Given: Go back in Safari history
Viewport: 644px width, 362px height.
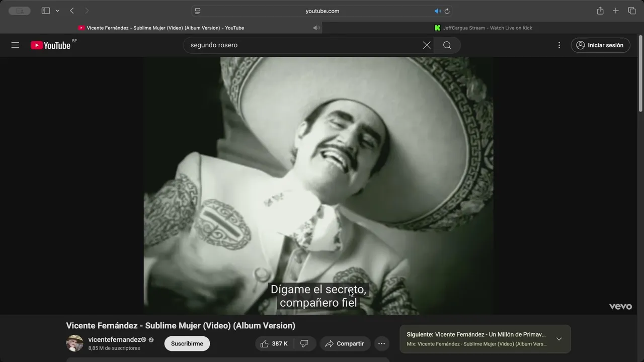Looking at the screenshot, I should (x=72, y=11).
